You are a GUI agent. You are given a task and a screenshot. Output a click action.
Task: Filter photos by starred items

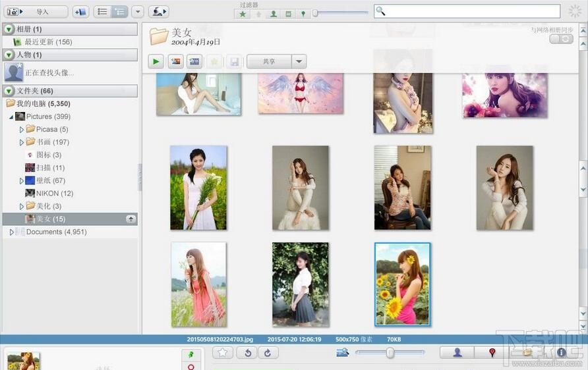(x=243, y=13)
